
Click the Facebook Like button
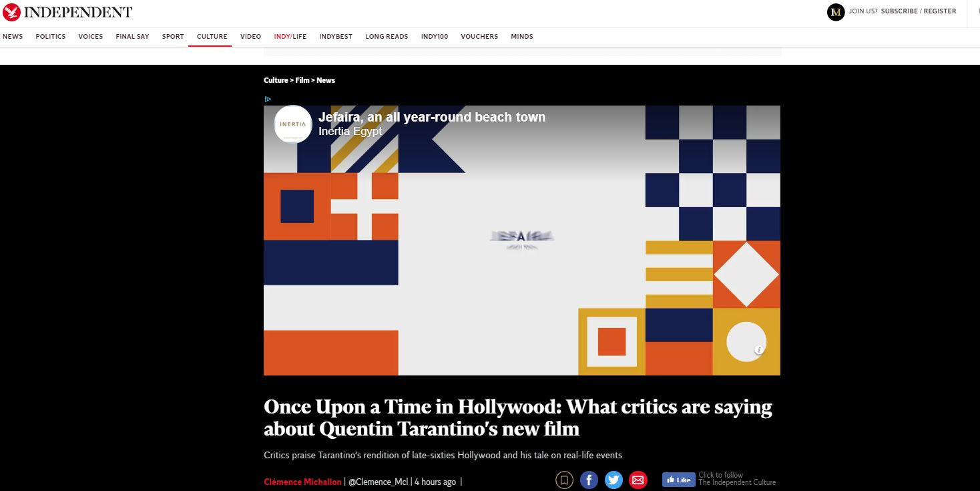pyautogui.click(x=678, y=480)
